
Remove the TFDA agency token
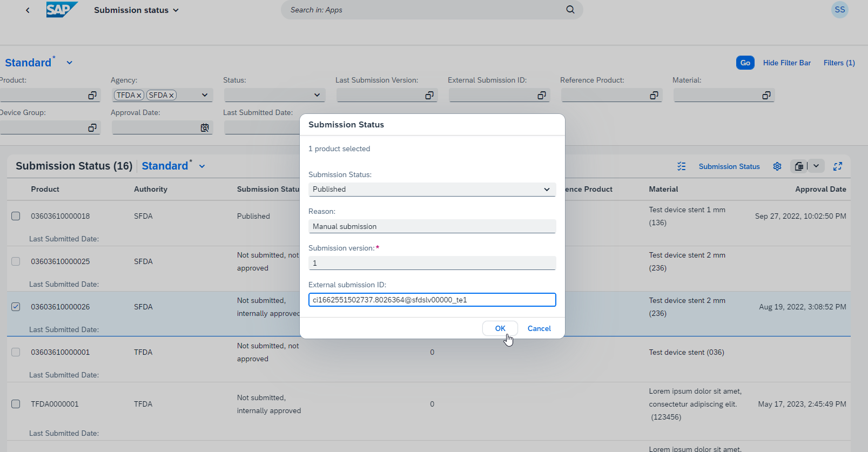click(139, 96)
